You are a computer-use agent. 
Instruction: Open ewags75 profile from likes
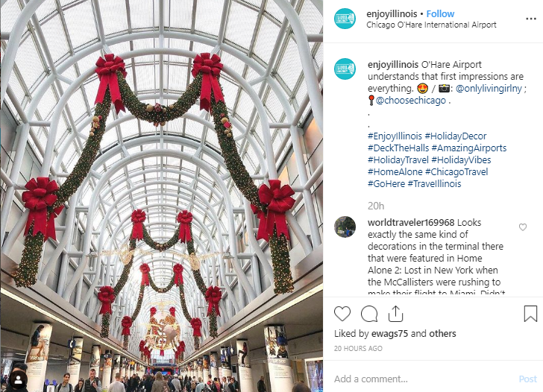point(389,334)
